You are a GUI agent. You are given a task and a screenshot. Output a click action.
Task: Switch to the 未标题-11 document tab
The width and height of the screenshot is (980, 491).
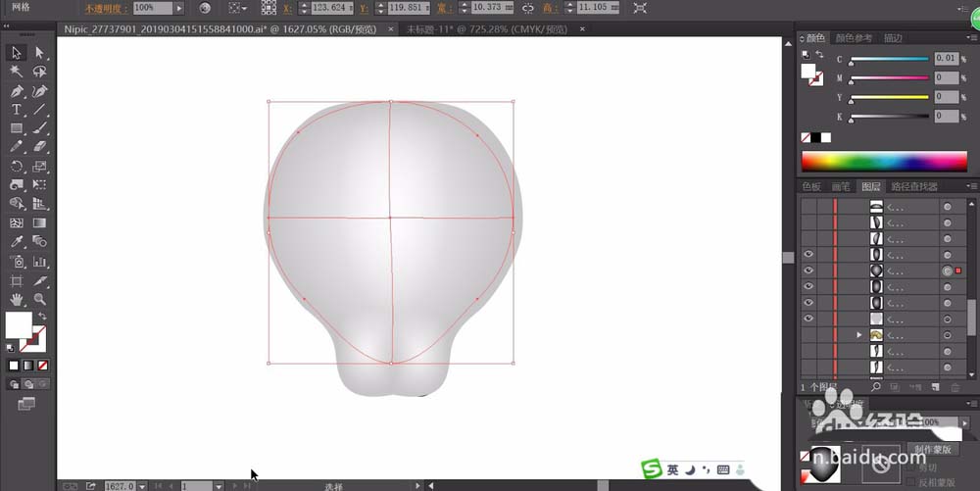(x=487, y=29)
